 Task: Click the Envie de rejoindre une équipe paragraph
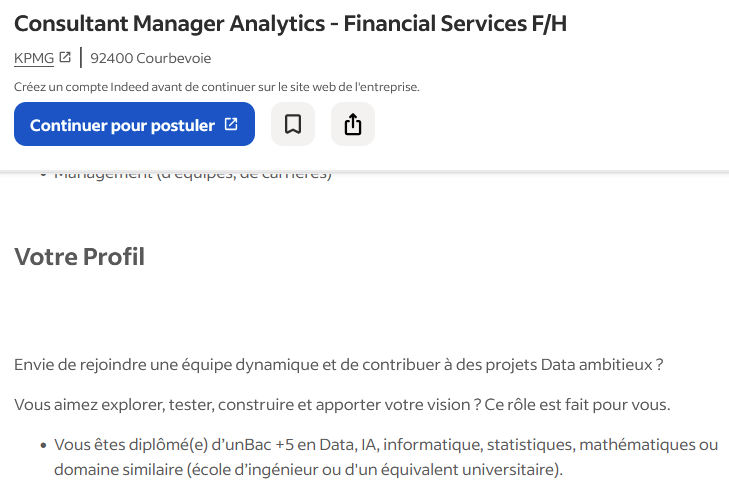click(338, 365)
